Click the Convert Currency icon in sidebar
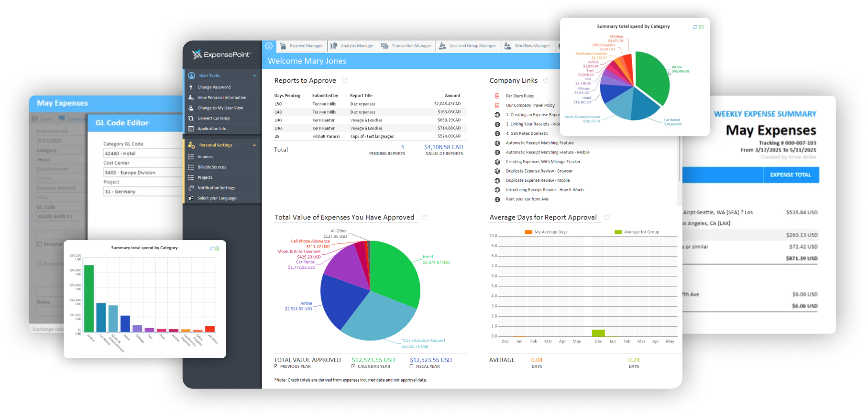This screenshot has height=418, width=868. click(191, 118)
